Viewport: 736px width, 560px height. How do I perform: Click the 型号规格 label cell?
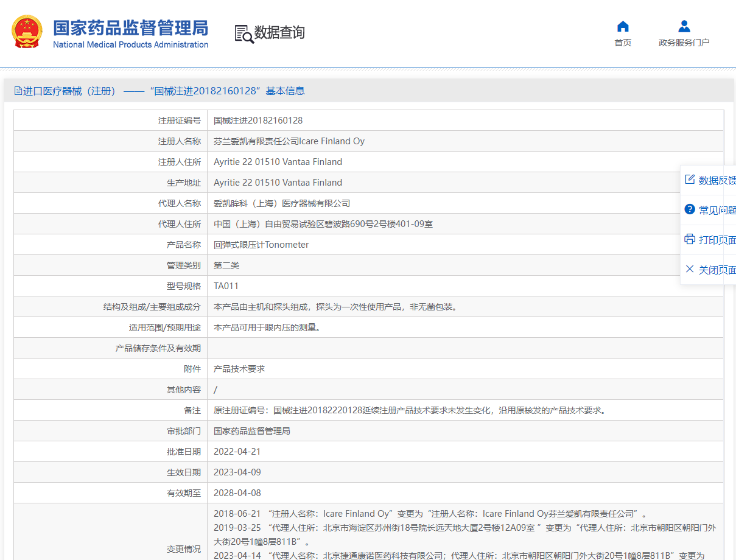coord(111,286)
